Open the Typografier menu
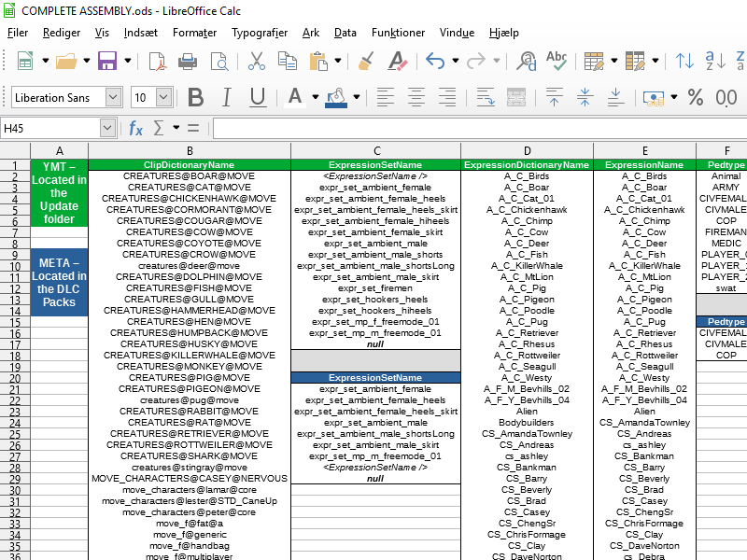The width and height of the screenshot is (747, 560). tap(260, 33)
